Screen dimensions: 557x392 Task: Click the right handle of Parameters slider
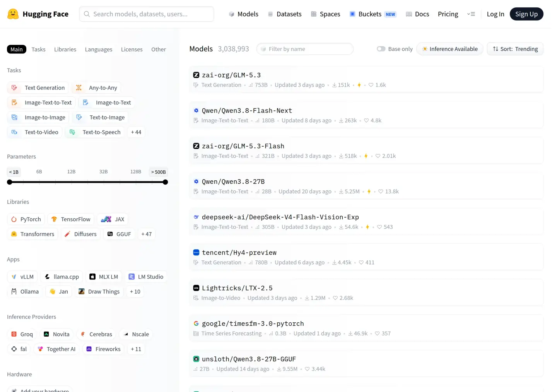coord(165,182)
